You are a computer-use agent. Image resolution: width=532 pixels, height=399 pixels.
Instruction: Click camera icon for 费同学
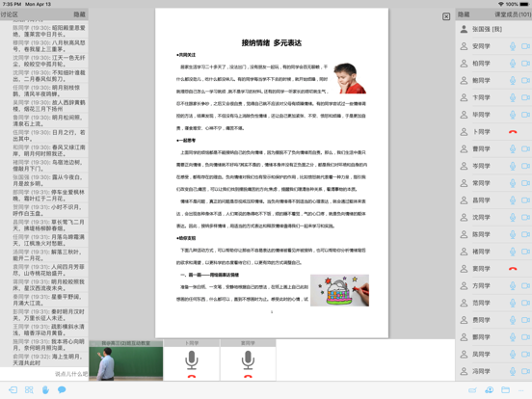click(525, 320)
